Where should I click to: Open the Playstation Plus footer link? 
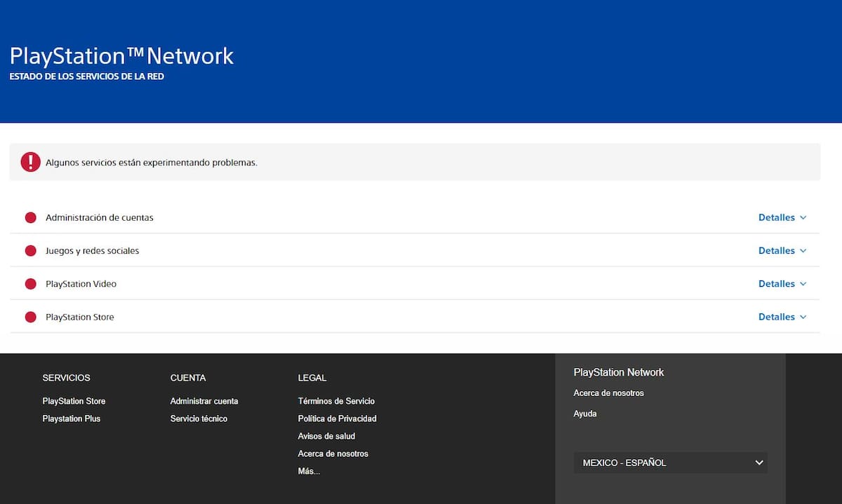[x=71, y=418]
